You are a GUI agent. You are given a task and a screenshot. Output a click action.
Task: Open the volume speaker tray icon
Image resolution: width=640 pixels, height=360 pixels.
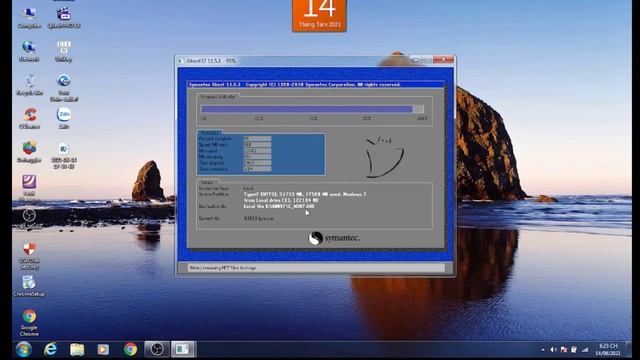(553, 350)
